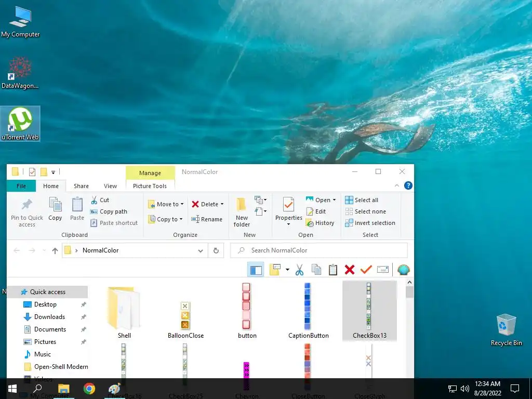Viewport: 532px width, 399px height.
Task: Create a New folder from ribbon
Action: (x=242, y=212)
